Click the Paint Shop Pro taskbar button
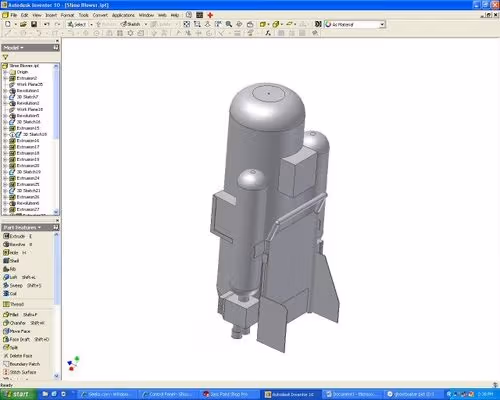This screenshot has height=400, width=500. coord(229,394)
